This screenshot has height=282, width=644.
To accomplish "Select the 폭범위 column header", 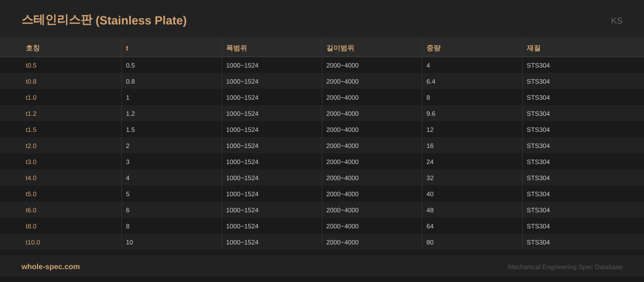I will pyautogui.click(x=236, y=48).
